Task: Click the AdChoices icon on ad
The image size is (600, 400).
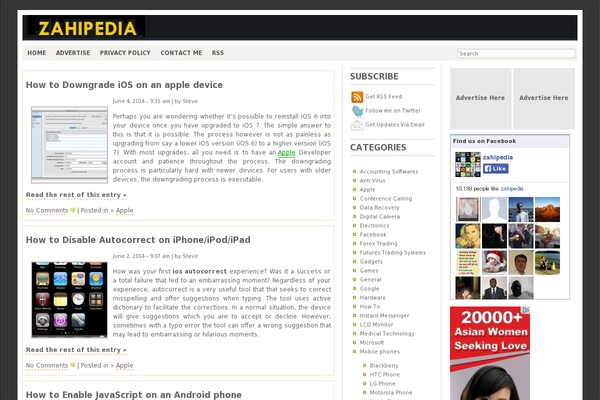Action: point(526,310)
